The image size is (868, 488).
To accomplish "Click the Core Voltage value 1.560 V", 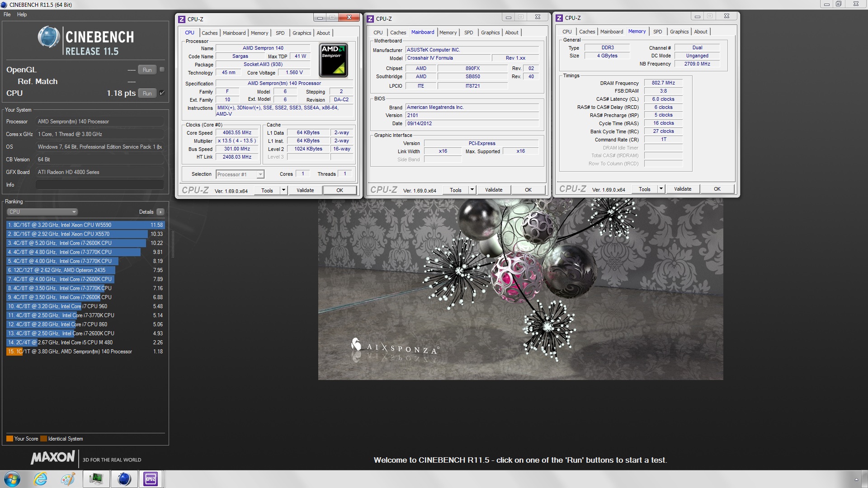I will click(x=294, y=73).
